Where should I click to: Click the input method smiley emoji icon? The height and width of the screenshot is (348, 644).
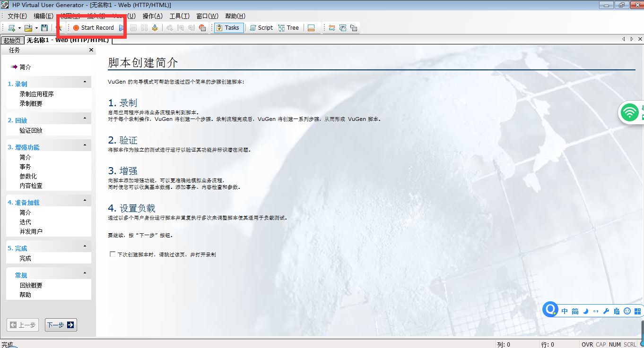click(627, 311)
